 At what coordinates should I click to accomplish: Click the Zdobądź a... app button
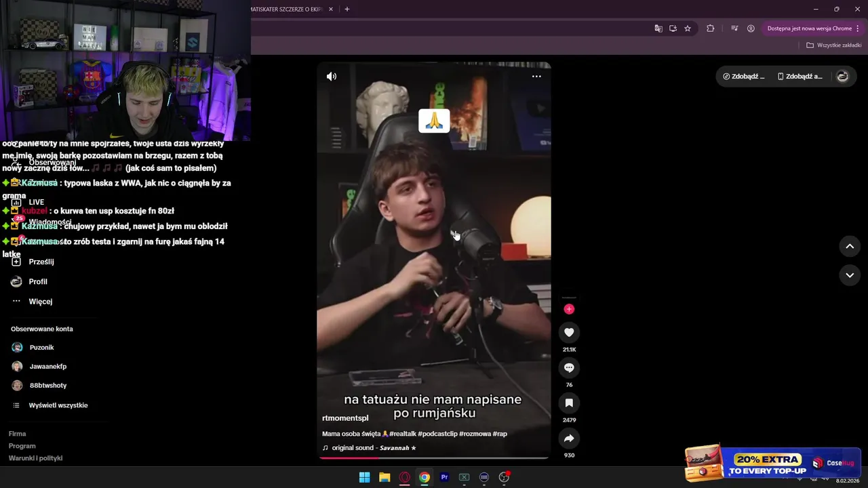(800, 77)
